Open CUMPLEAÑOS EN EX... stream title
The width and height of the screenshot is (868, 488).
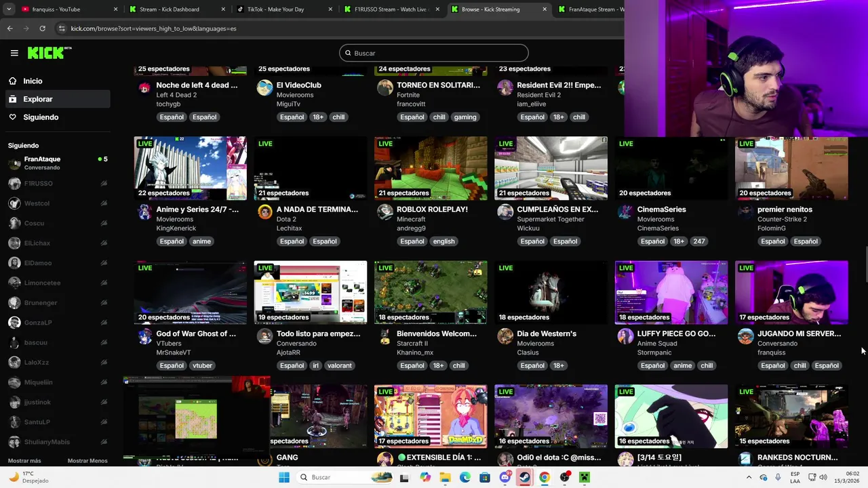(x=557, y=209)
